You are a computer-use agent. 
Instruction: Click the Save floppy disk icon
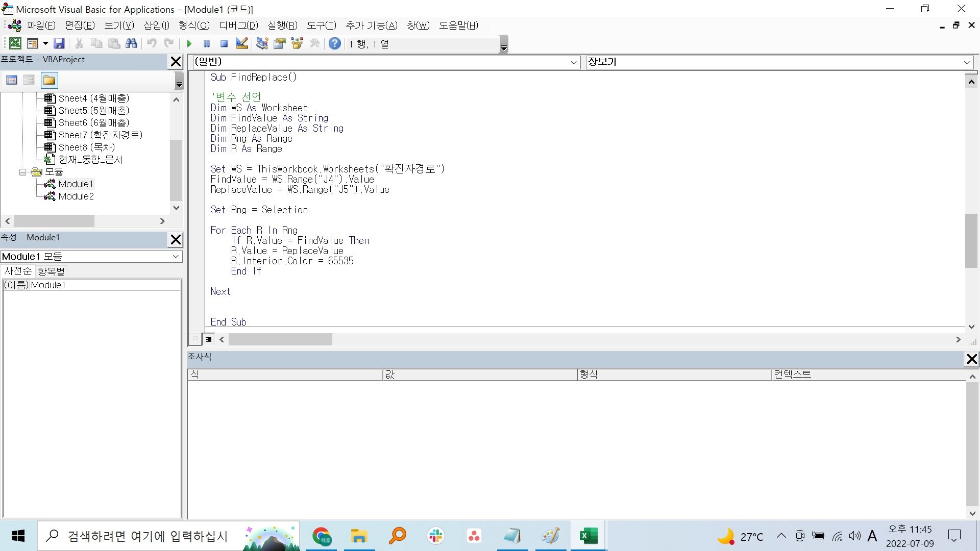click(x=59, y=44)
